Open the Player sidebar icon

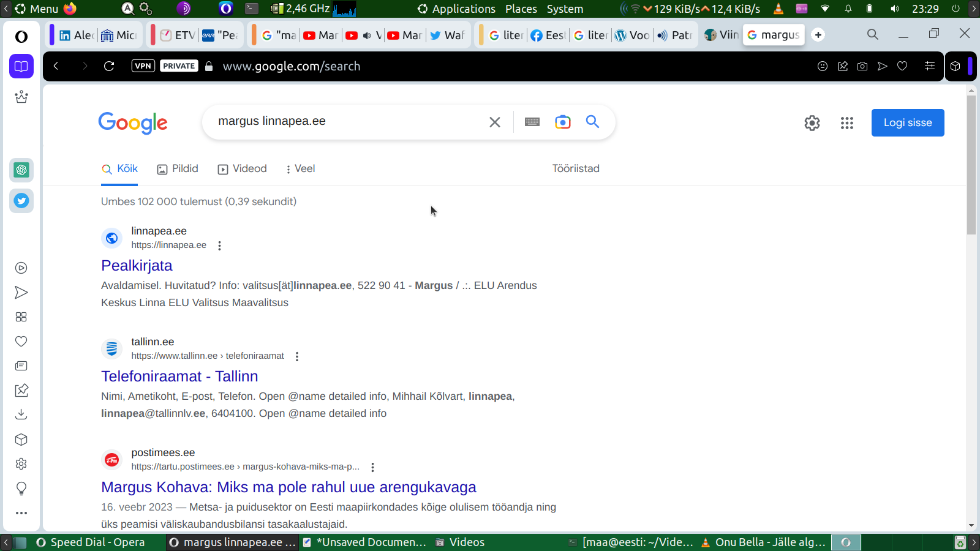(x=21, y=268)
